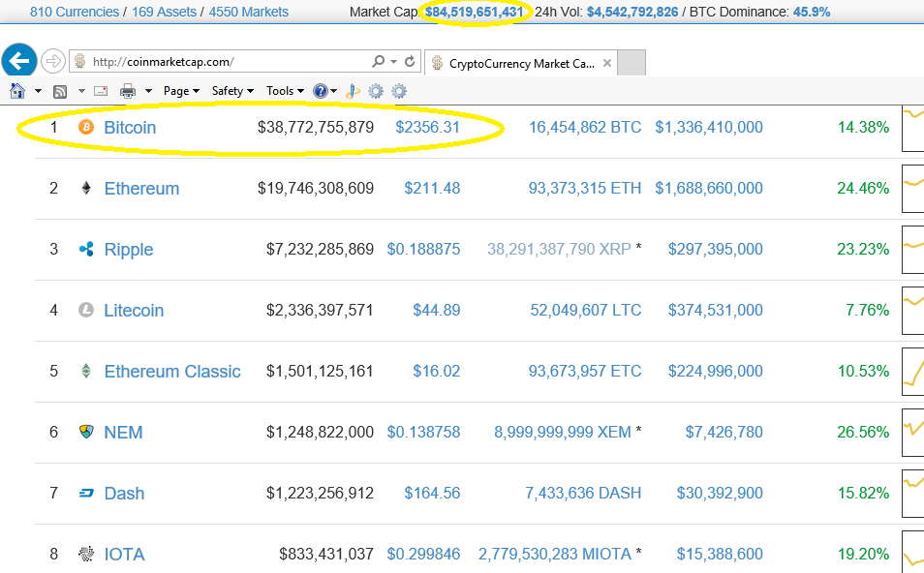Open the Safety menu
The height and width of the screenshot is (573, 924).
pyautogui.click(x=232, y=91)
